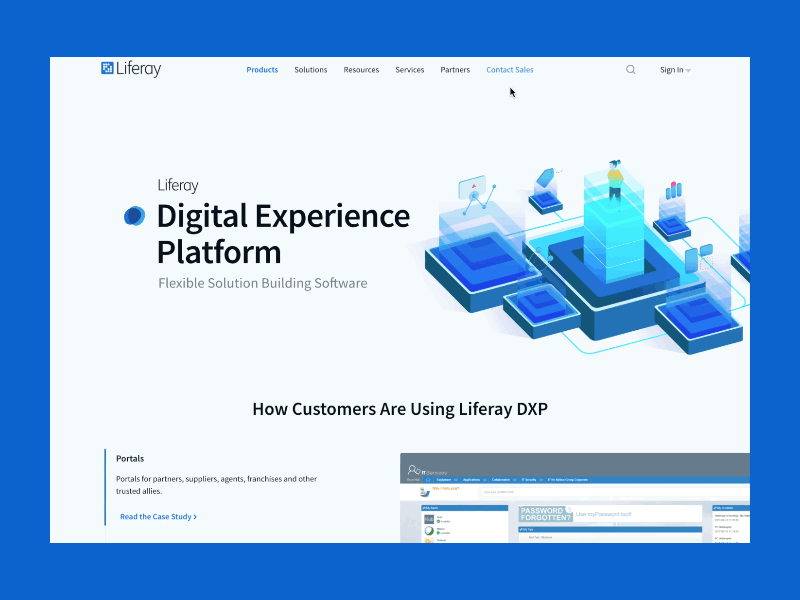The width and height of the screenshot is (800, 600).
Task: Select the Webex icon in the sidebar
Action: (x=429, y=530)
